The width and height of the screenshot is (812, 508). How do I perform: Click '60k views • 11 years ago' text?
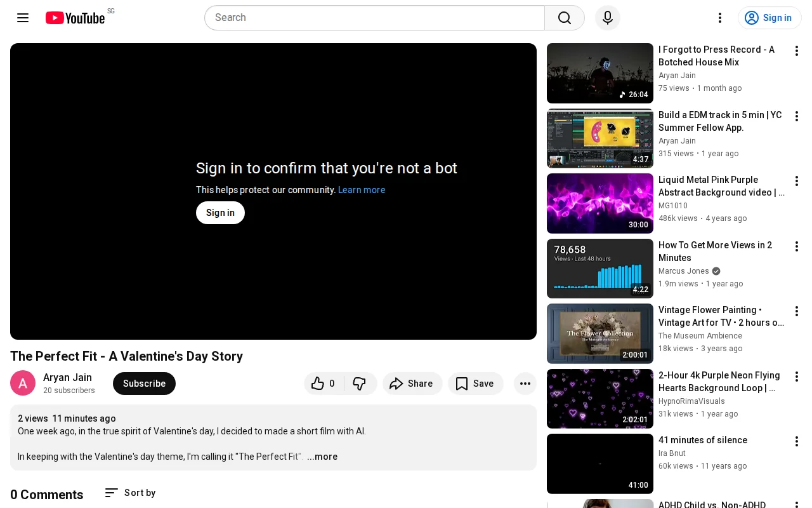pyautogui.click(x=702, y=466)
